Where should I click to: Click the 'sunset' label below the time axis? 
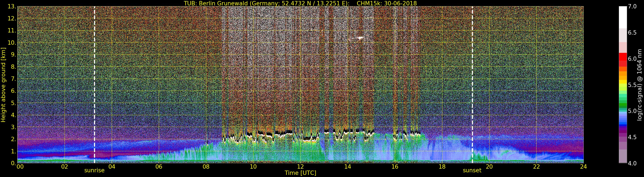pos(472,171)
